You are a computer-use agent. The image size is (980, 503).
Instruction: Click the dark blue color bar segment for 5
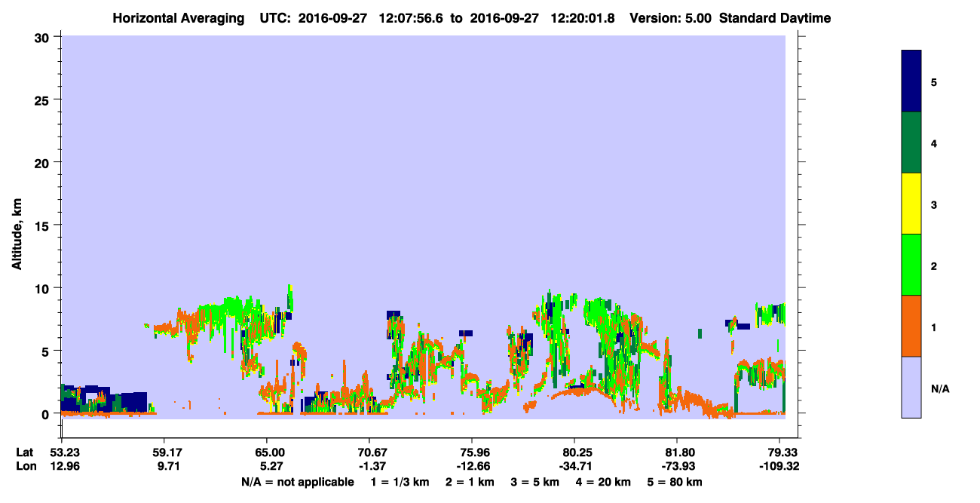911,81
